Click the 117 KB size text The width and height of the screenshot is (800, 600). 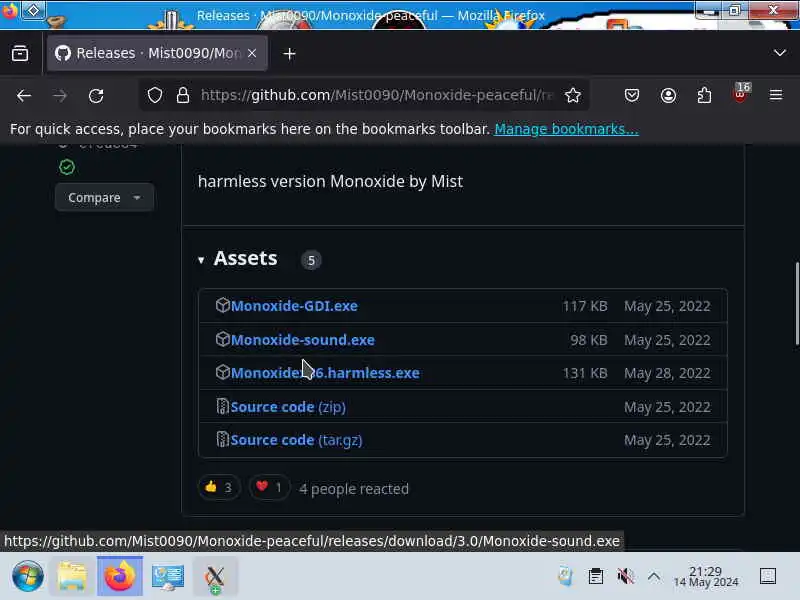pos(585,306)
